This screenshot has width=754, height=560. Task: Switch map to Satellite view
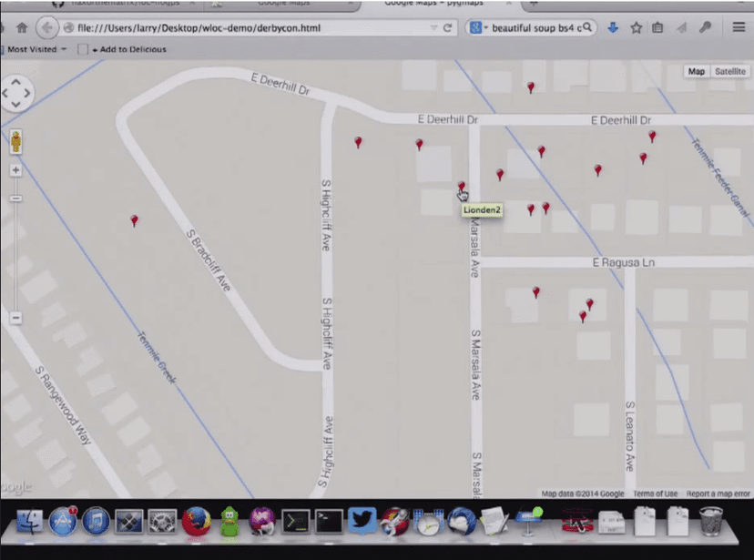click(729, 71)
